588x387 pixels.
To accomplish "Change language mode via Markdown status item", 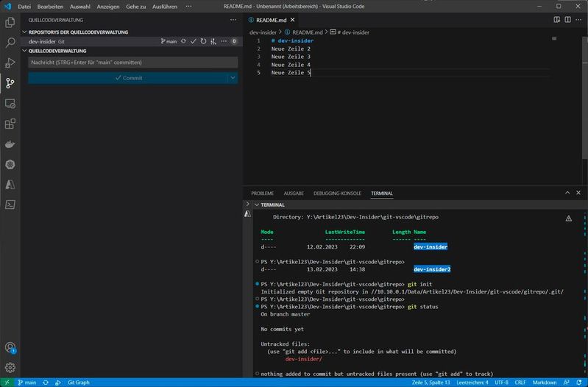I will point(544,383).
